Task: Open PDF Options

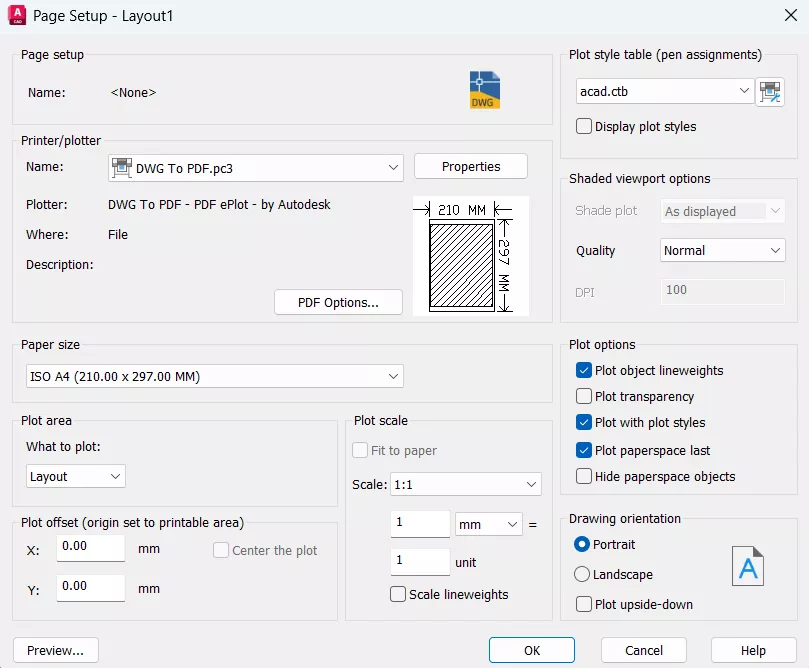Action: (338, 303)
